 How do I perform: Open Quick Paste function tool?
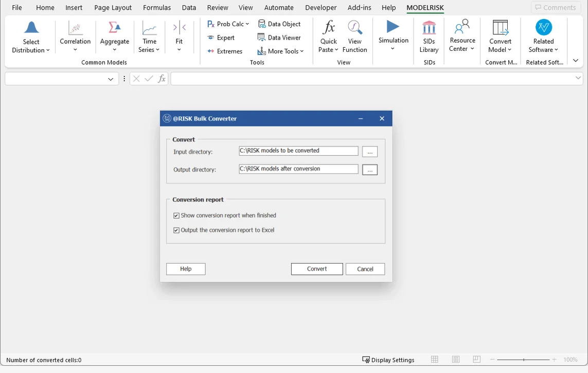click(x=329, y=37)
